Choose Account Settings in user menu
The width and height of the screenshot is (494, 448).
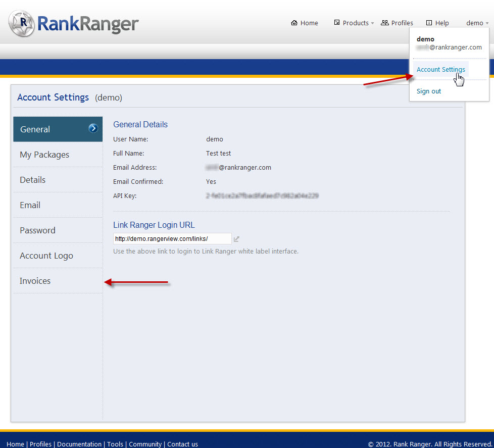click(440, 70)
